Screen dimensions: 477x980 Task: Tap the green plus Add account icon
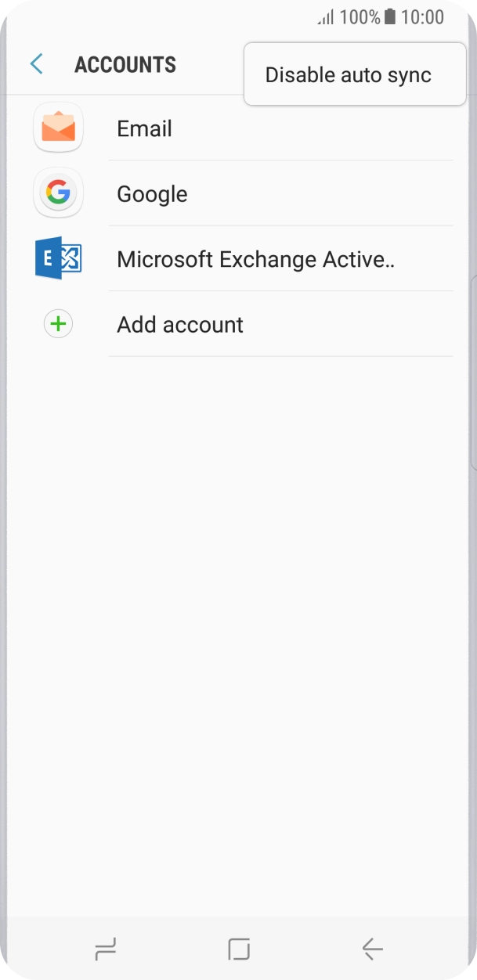[x=57, y=324]
